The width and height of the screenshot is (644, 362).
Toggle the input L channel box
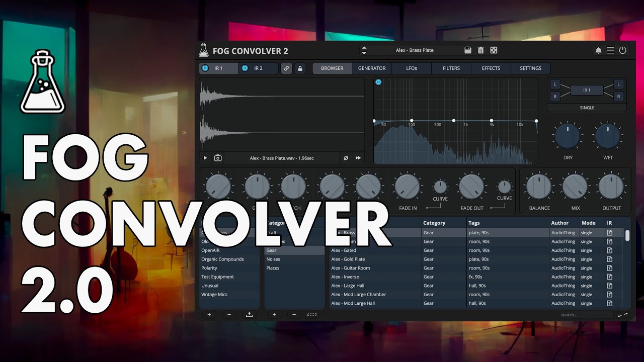pos(555,84)
